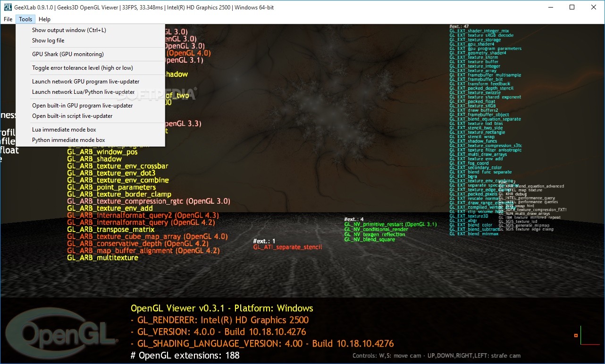Screen dimensions: 605x364
Task: Close the GeeXLab window
Action: click(594, 7)
